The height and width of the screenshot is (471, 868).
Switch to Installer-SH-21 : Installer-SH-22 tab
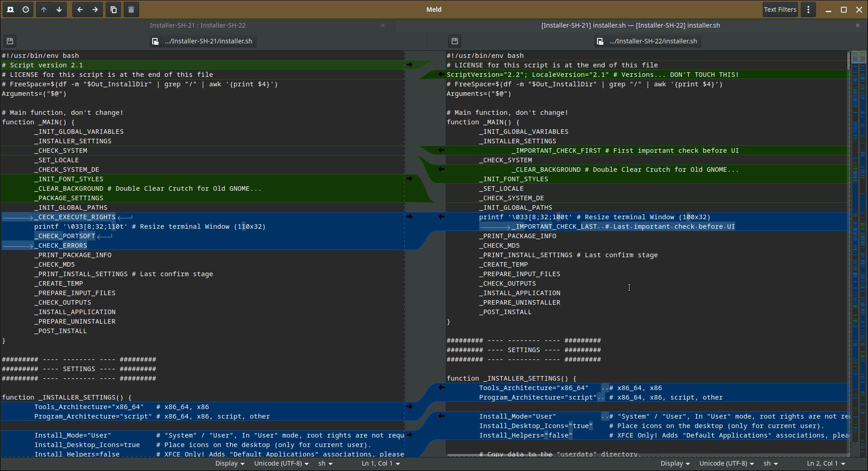tap(197, 25)
